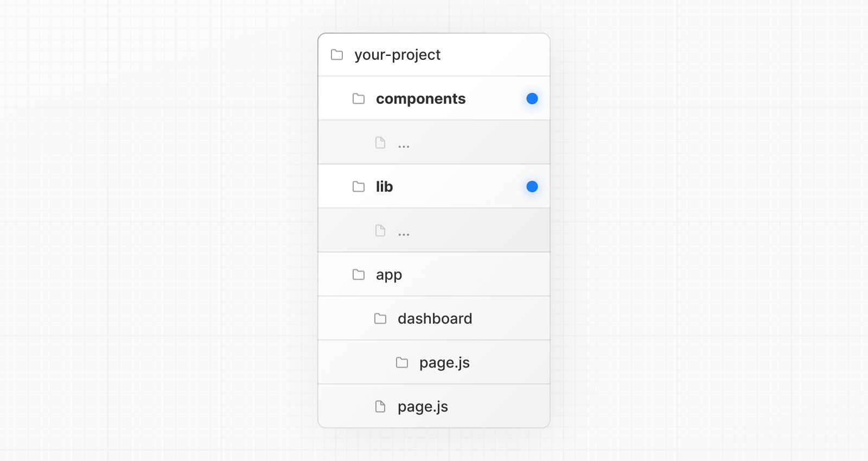Select page.js inside dashboard
This screenshot has width=868, height=461.
click(x=444, y=363)
